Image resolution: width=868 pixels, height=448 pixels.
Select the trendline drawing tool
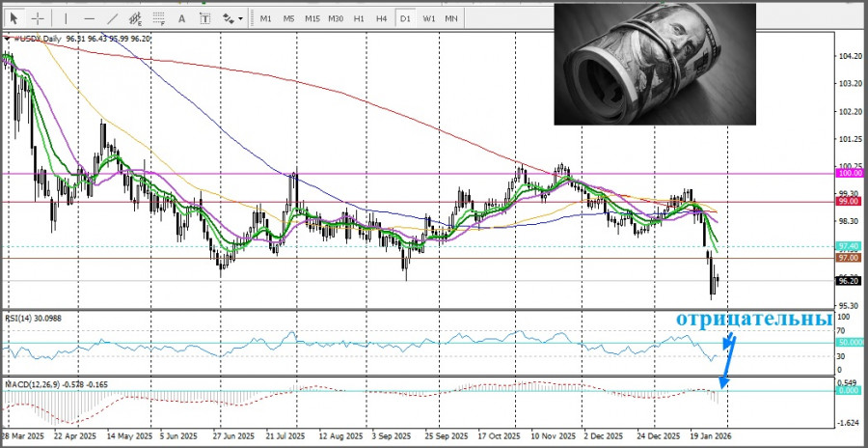click(114, 18)
